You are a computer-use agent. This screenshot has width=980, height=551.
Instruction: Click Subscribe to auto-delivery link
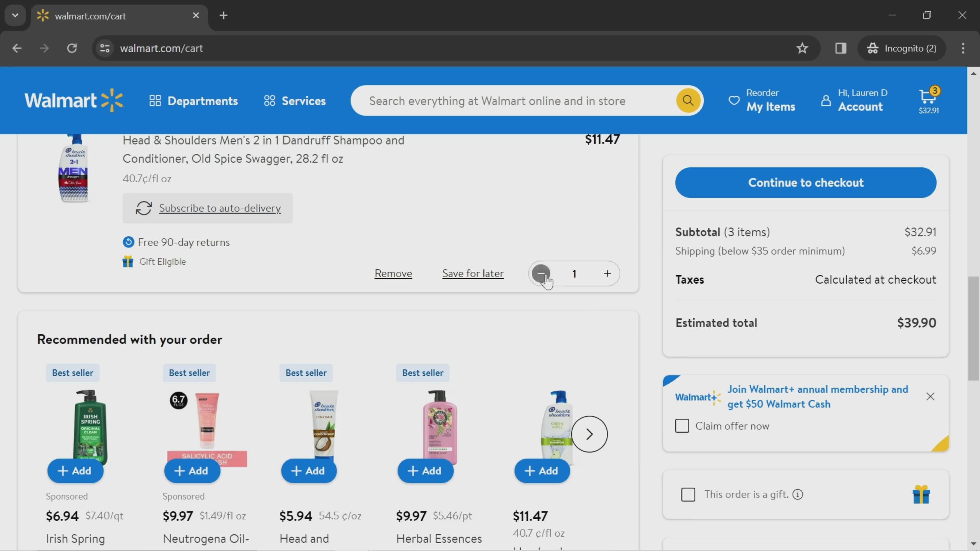click(220, 208)
